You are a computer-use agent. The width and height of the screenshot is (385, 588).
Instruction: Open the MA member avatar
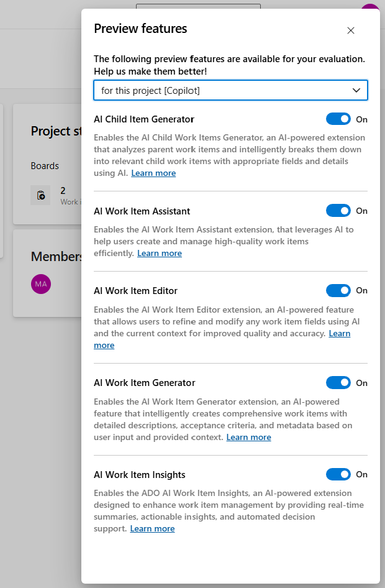[x=40, y=284]
